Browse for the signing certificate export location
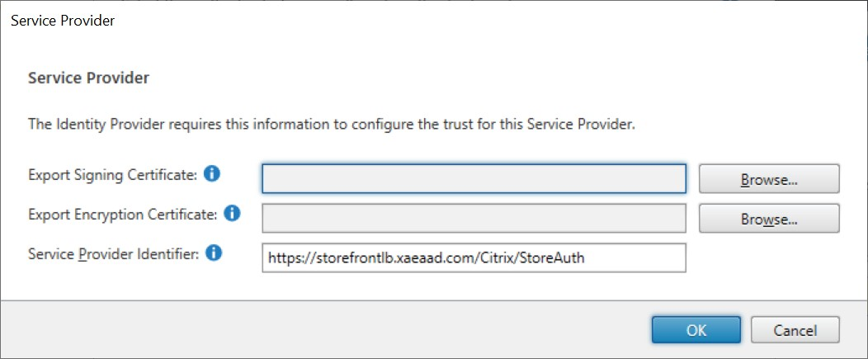Image resolution: width=868 pixels, height=359 pixels. (x=768, y=178)
